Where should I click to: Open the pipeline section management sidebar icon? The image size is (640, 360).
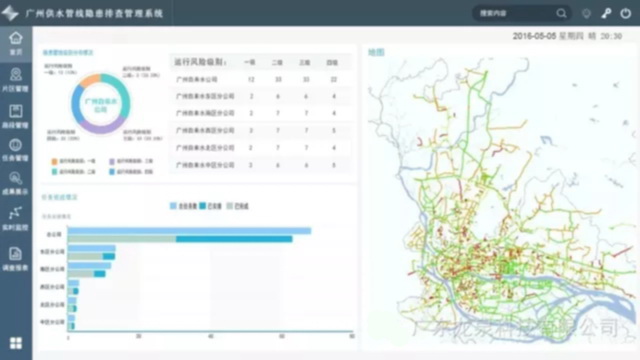point(16,116)
